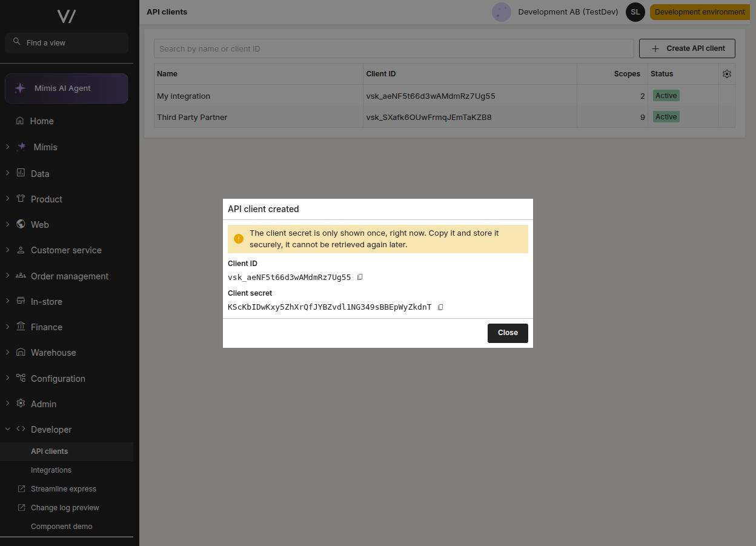Image resolution: width=756 pixels, height=546 pixels.
Task: Click the Home house icon
Action: (21, 121)
